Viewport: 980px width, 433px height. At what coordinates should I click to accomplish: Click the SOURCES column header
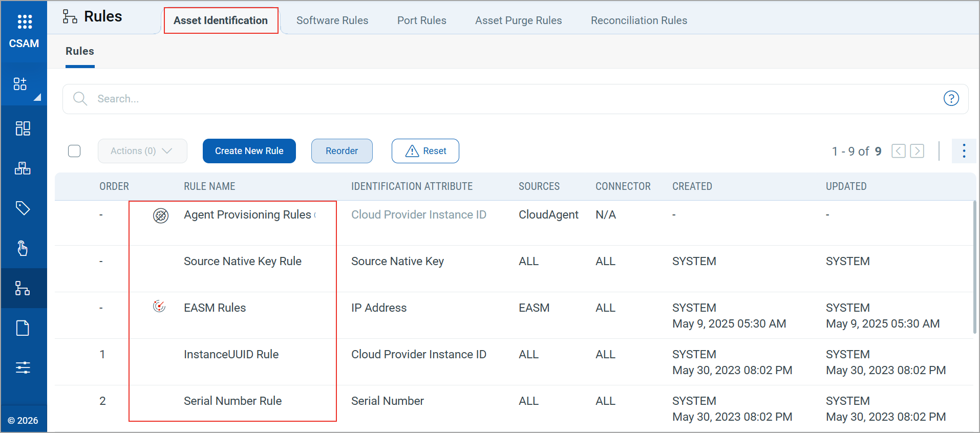click(x=539, y=186)
